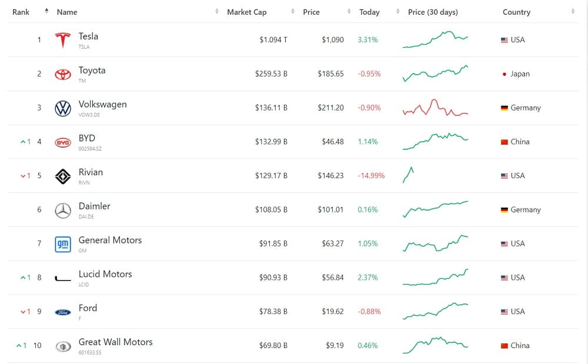Click Daimler's 0.16% change value
This screenshot has height=364, width=588.
367,209
